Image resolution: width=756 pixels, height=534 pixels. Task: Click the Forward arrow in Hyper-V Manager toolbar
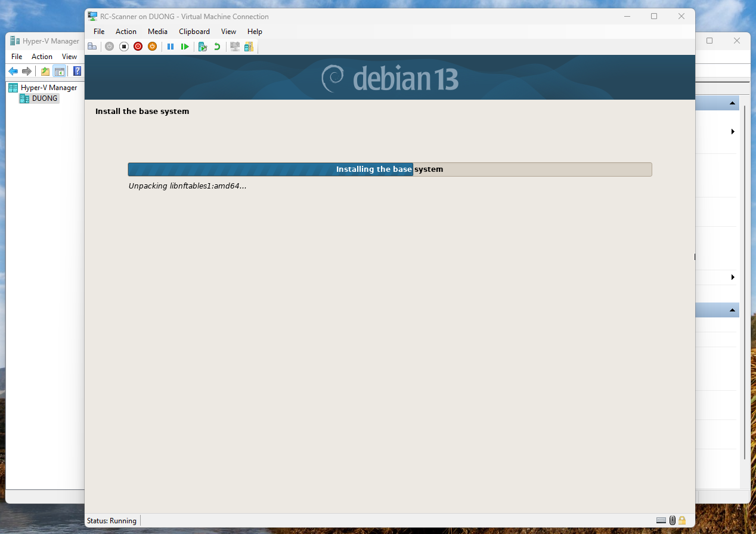tap(27, 72)
